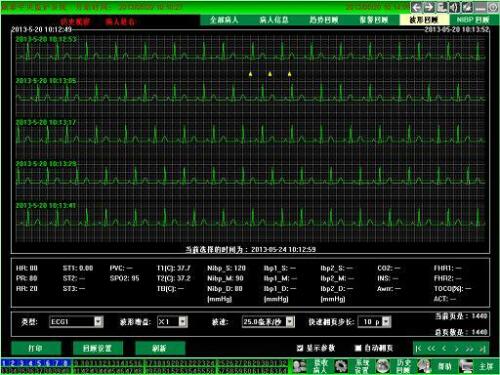
Task: Click the icon right of the speaker icon
Action: (x=467, y=7)
